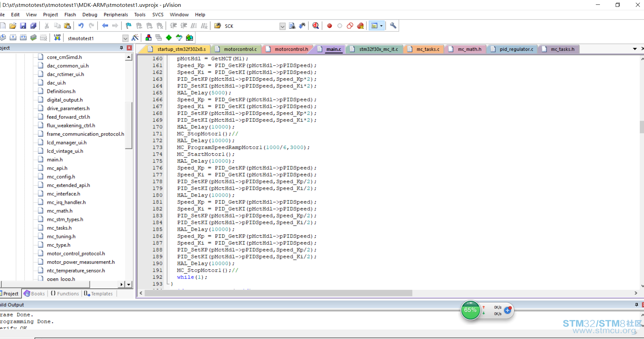Start the debug session with the magnifier icon
Viewport: 644px width, 339px height.
pyautogui.click(x=316, y=26)
